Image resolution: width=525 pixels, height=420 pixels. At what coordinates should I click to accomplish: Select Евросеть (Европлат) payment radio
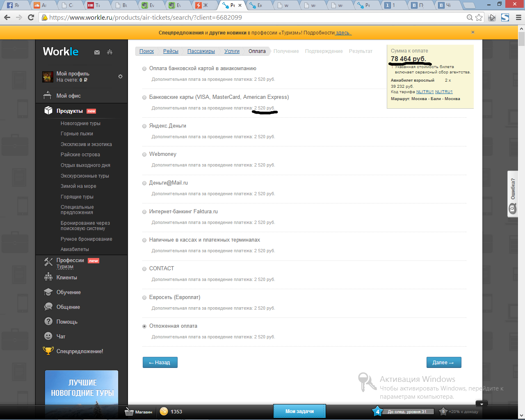point(144,298)
